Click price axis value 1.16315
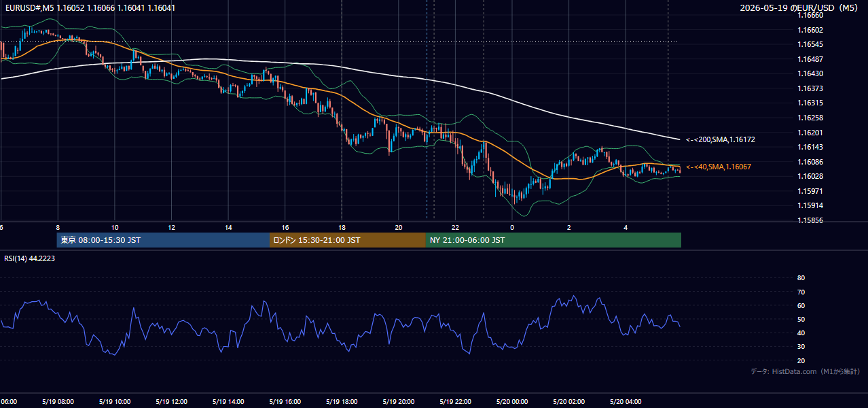 click(810, 103)
